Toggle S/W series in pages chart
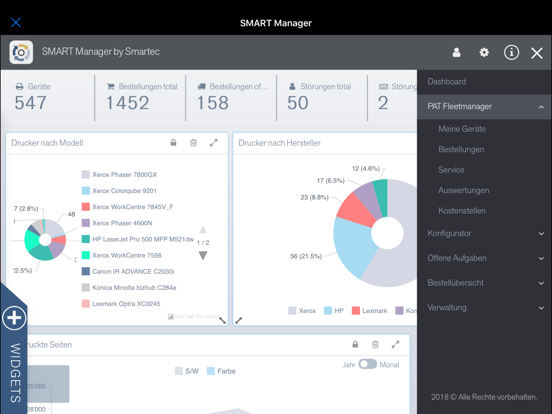The image size is (552, 414). [187, 371]
